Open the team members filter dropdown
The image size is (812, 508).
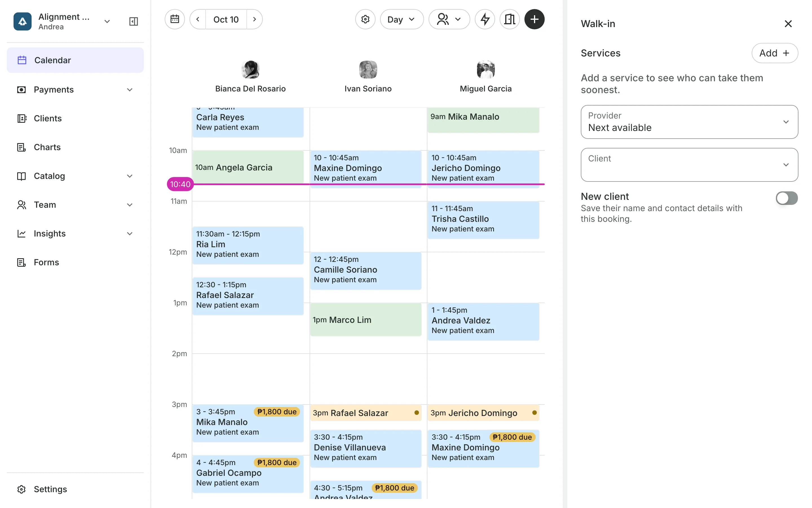[x=449, y=19]
